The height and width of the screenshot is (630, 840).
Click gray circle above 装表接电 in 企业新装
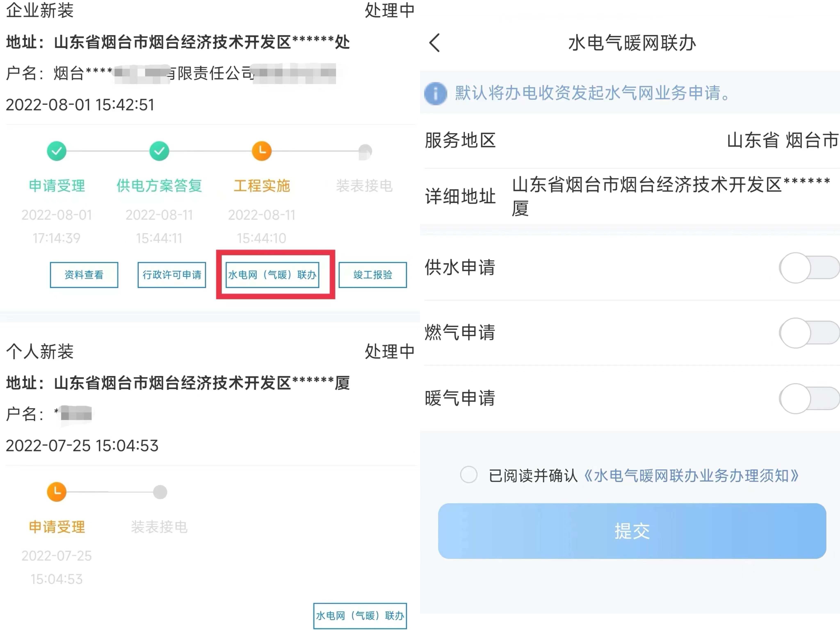365,152
